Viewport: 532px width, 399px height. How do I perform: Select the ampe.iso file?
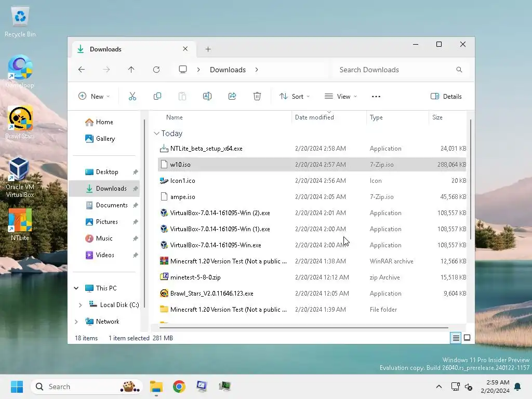click(312, 197)
